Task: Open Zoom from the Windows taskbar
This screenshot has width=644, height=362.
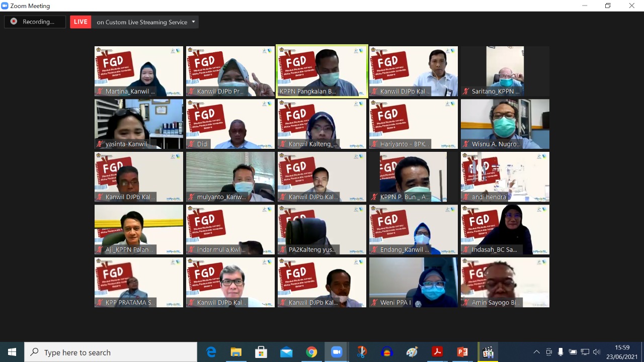Action: (337, 352)
